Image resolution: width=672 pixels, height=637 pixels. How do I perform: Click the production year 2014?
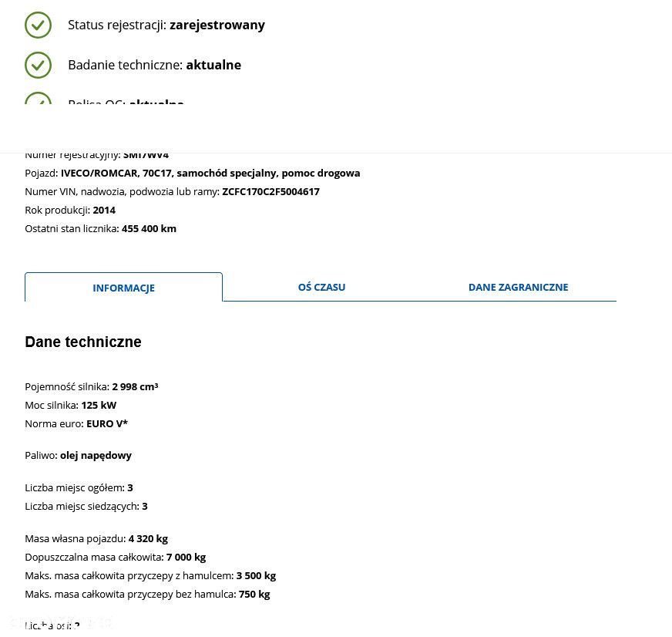tap(104, 210)
